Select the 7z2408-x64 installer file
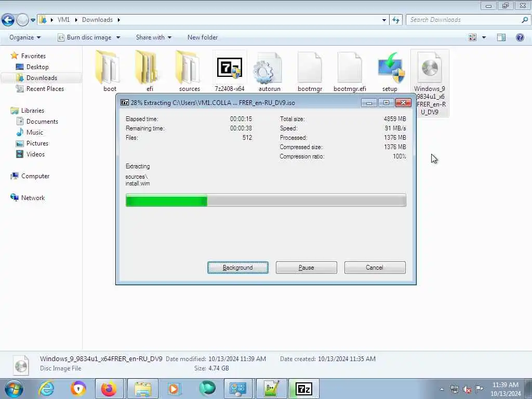The width and height of the screenshot is (532, 399). pos(229,71)
